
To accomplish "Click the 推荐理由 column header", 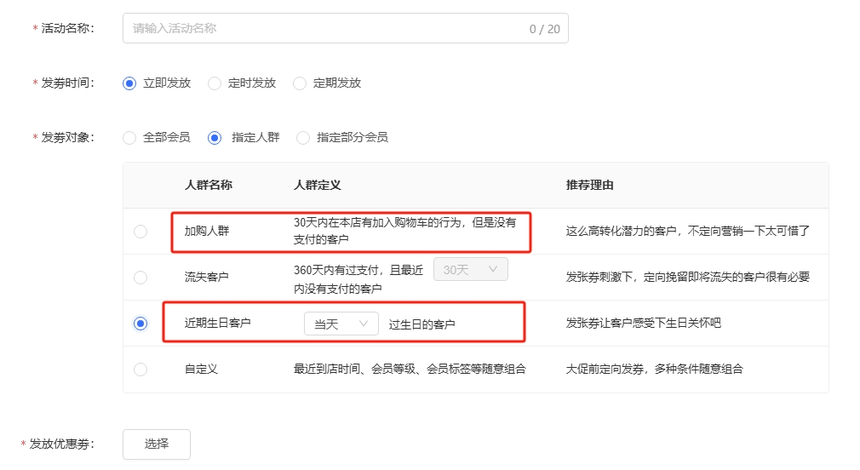I will (590, 185).
